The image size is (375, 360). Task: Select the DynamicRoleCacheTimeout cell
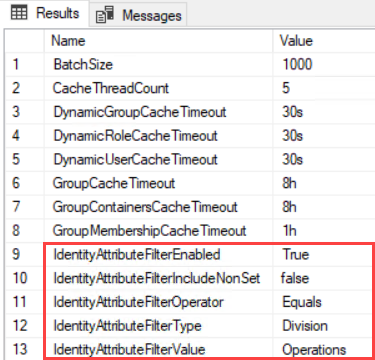click(158, 136)
